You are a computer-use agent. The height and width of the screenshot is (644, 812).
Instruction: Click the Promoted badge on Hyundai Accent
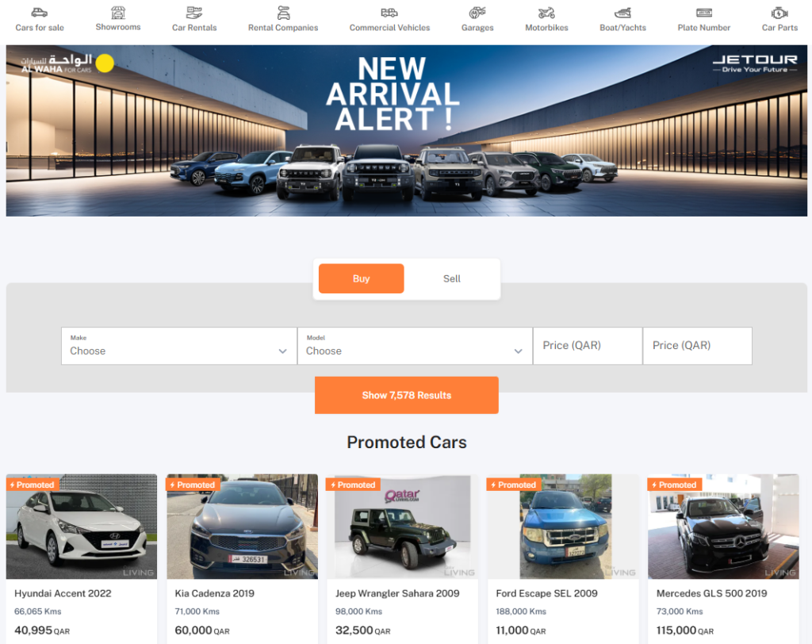pyautogui.click(x=33, y=485)
